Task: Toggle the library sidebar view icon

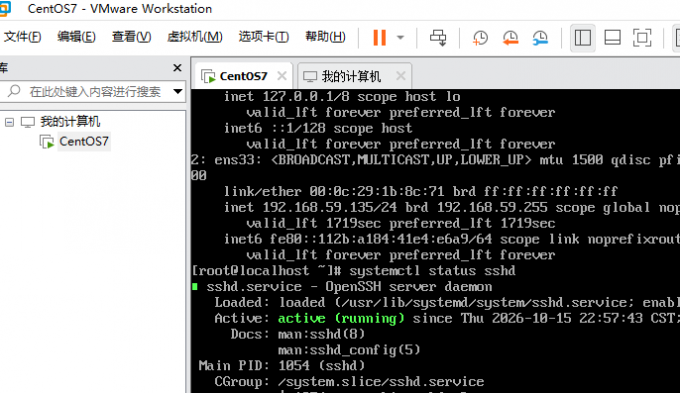Action: [x=582, y=38]
